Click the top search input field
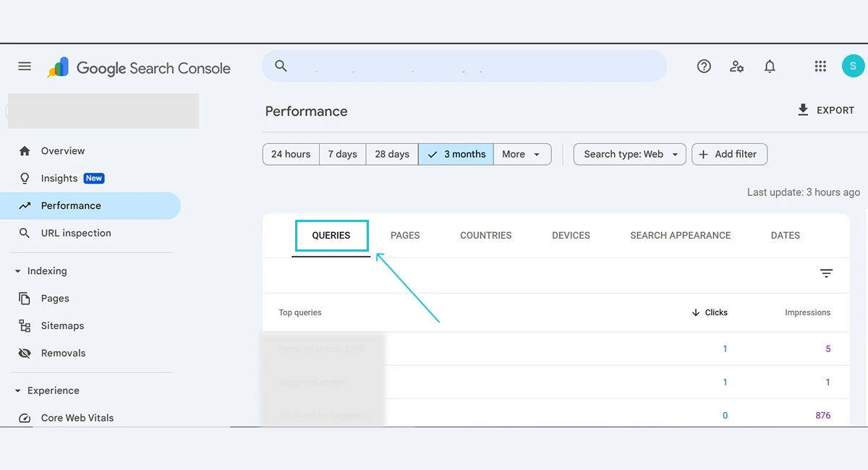The height and width of the screenshot is (470, 868). pos(464,66)
